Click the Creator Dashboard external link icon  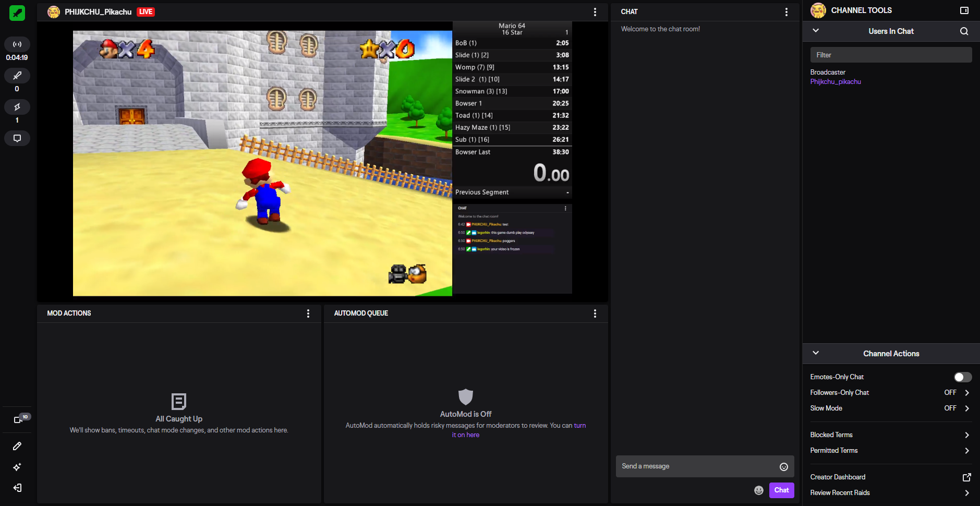point(967,477)
